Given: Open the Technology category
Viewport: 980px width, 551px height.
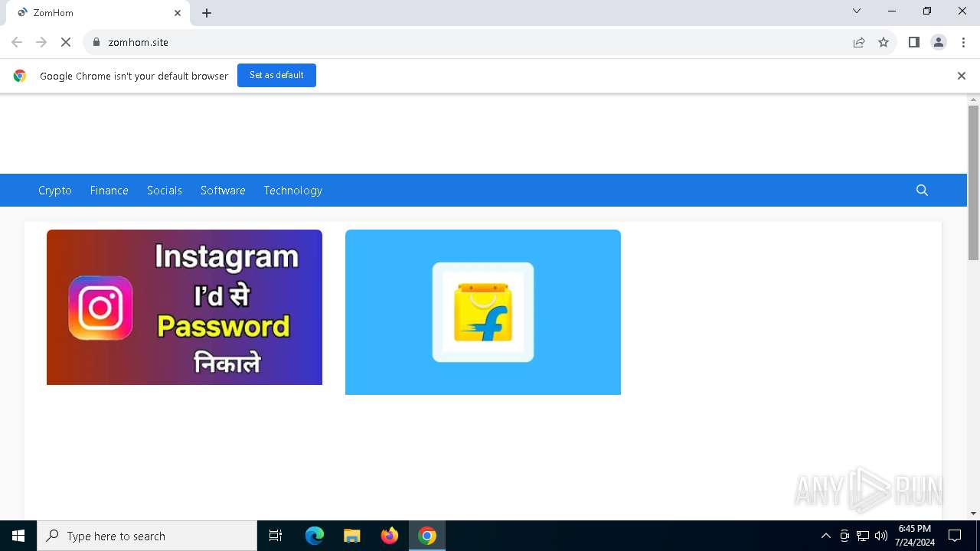Looking at the screenshot, I should [293, 191].
